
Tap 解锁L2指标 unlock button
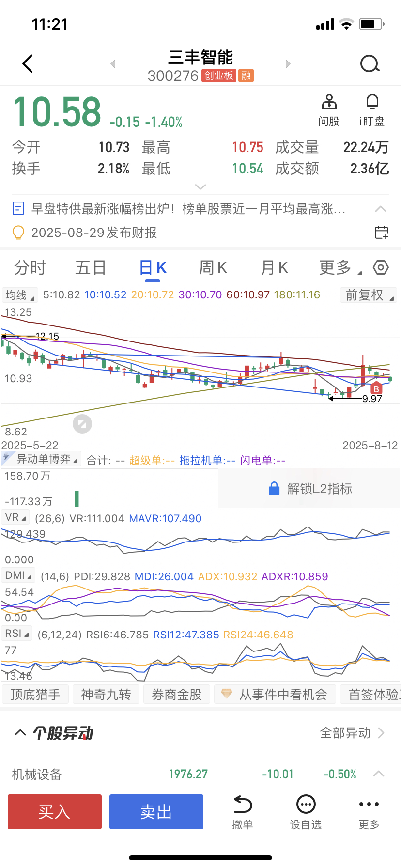(x=310, y=488)
